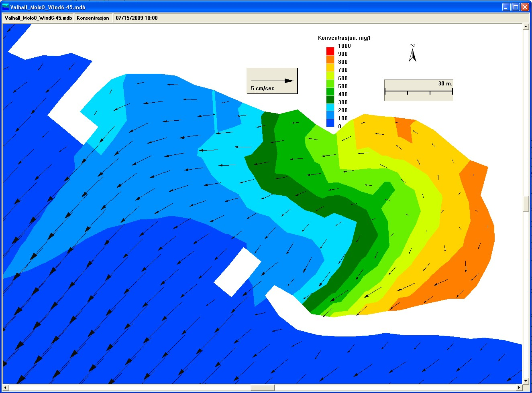Click the green 400-500 legend swatch
This screenshot has width=532, height=393.
pos(330,91)
